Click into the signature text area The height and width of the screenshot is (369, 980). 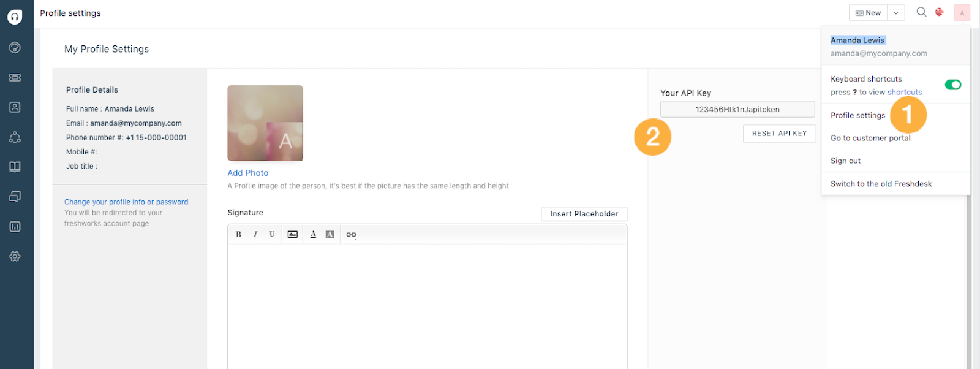click(x=428, y=306)
